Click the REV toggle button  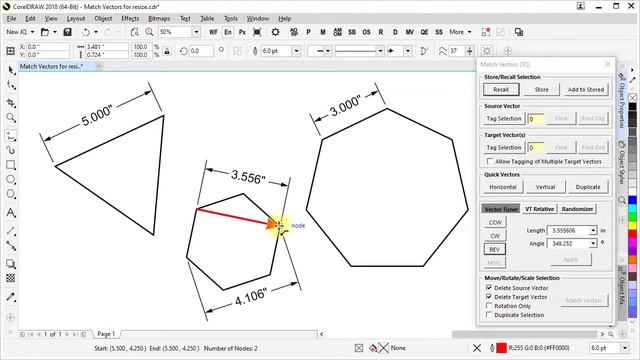[495, 249]
